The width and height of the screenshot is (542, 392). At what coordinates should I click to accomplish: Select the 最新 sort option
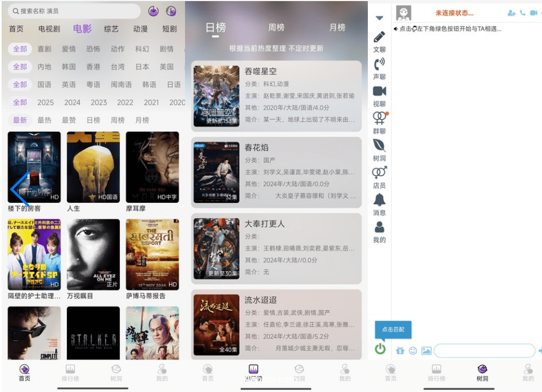pos(20,120)
